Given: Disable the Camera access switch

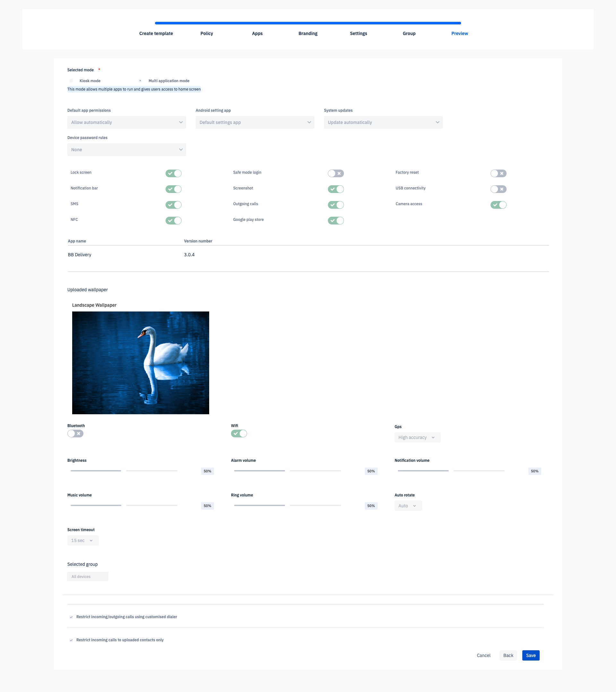Looking at the screenshot, I should click(498, 205).
